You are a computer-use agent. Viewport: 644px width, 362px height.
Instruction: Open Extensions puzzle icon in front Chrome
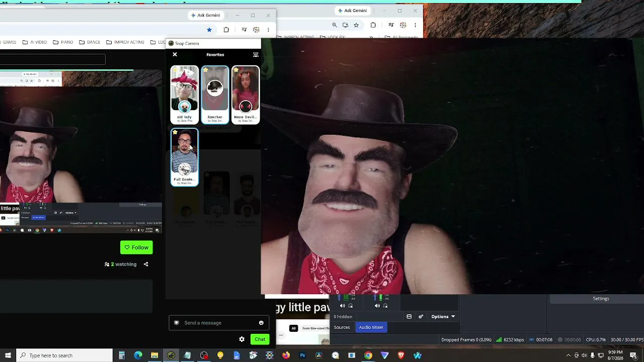(226, 30)
